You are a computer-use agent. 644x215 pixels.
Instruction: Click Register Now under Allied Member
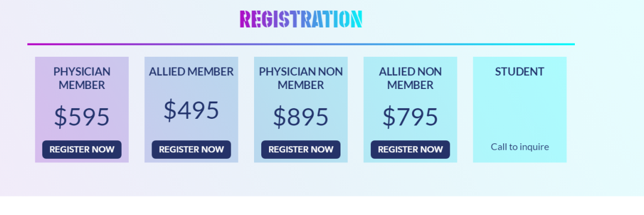191,150
